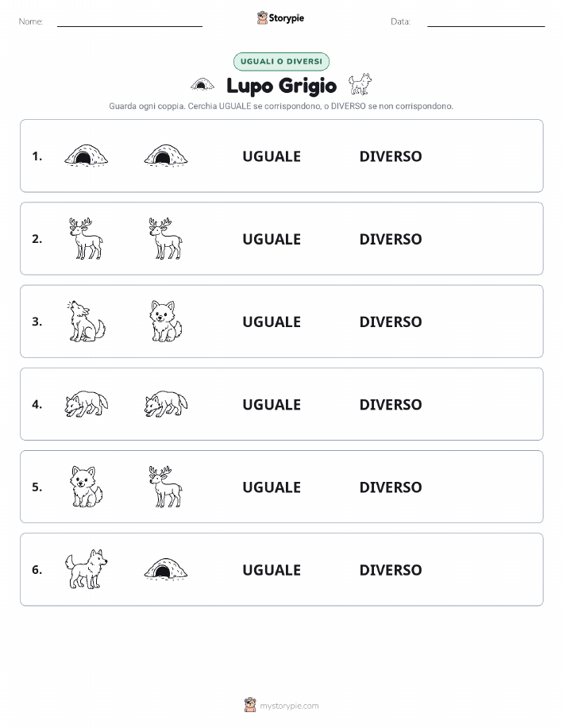The width and height of the screenshot is (563, 728).
Task: Click the second deer image in row 2
Action: (x=166, y=238)
